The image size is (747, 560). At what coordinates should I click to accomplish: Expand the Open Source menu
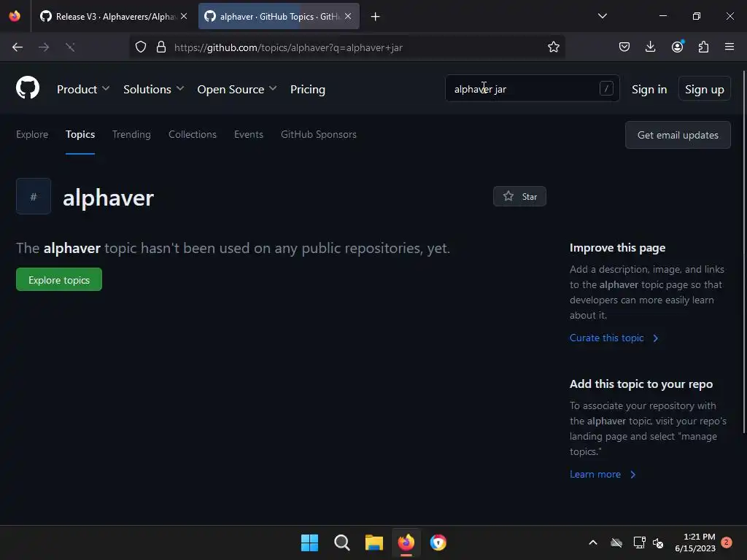(237, 89)
